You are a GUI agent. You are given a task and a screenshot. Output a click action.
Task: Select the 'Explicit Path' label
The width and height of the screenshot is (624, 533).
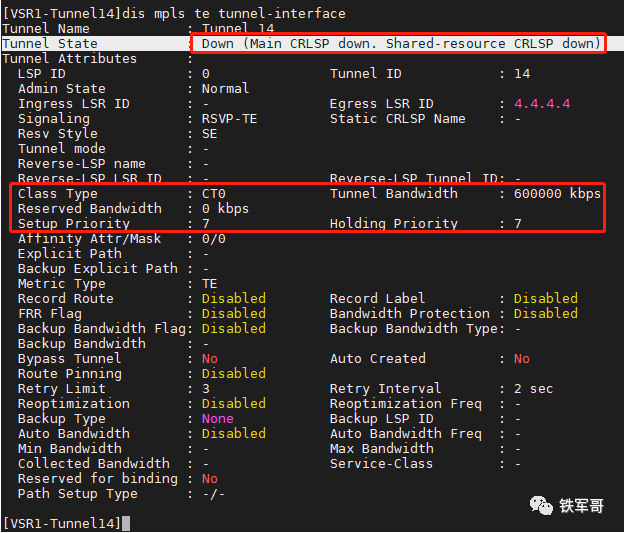pos(70,254)
